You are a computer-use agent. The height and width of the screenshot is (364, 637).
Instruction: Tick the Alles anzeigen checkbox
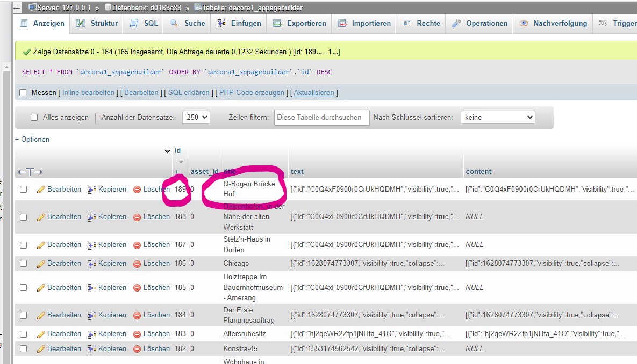pyautogui.click(x=34, y=118)
